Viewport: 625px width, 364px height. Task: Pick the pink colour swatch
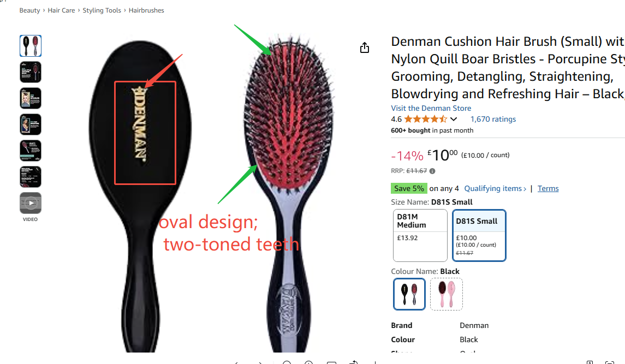(x=447, y=294)
